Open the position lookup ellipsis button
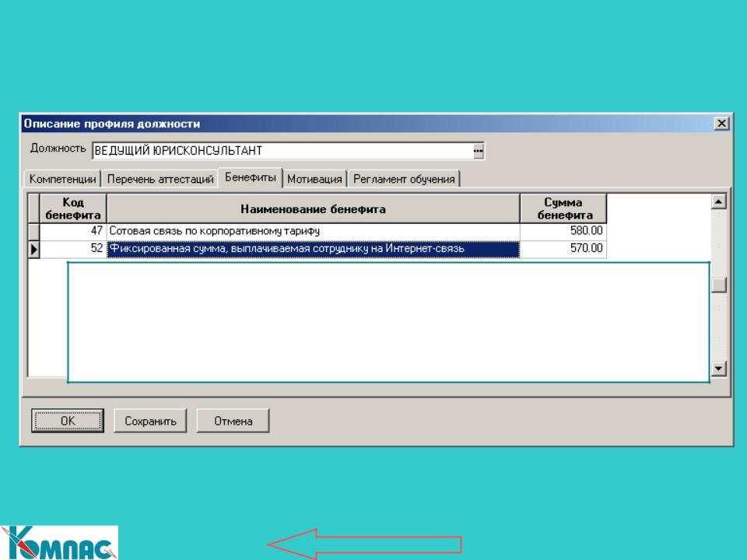The width and height of the screenshot is (747, 560). (478, 151)
